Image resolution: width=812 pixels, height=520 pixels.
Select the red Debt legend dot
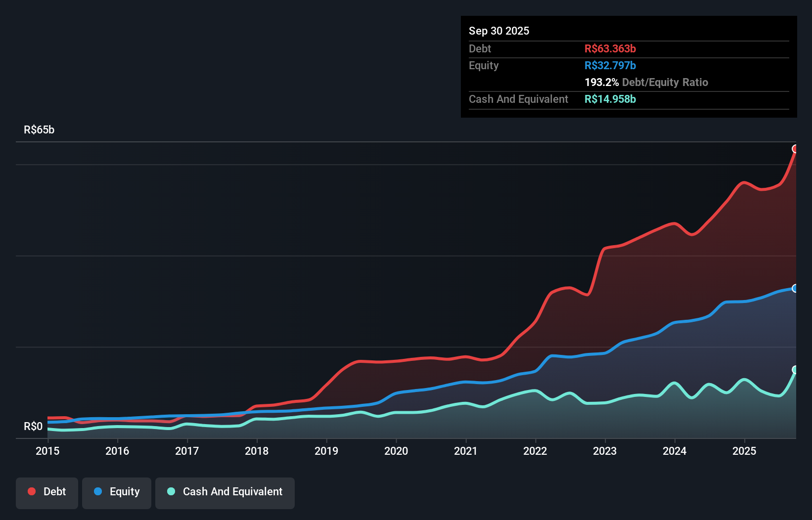(x=31, y=491)
